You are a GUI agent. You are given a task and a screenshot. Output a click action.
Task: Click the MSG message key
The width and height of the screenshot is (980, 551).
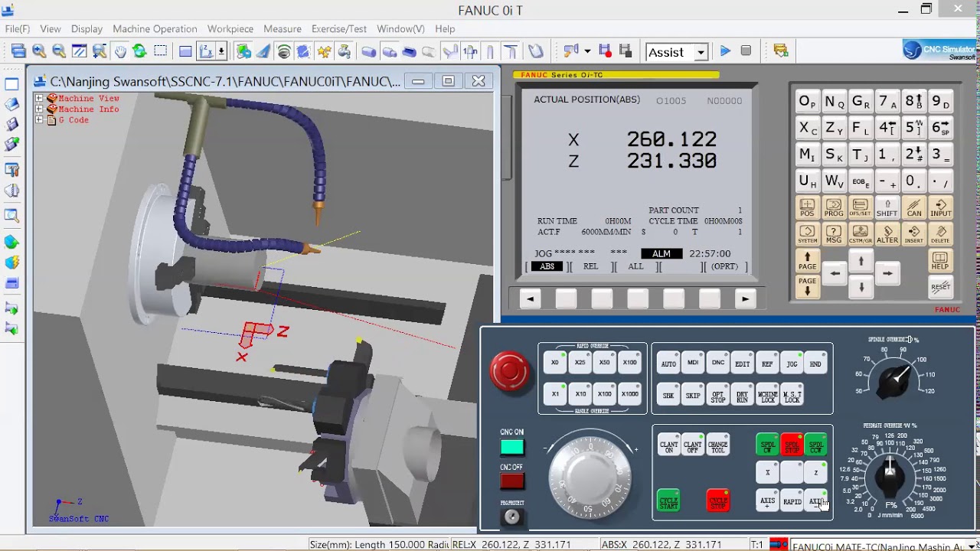(834, 234)
